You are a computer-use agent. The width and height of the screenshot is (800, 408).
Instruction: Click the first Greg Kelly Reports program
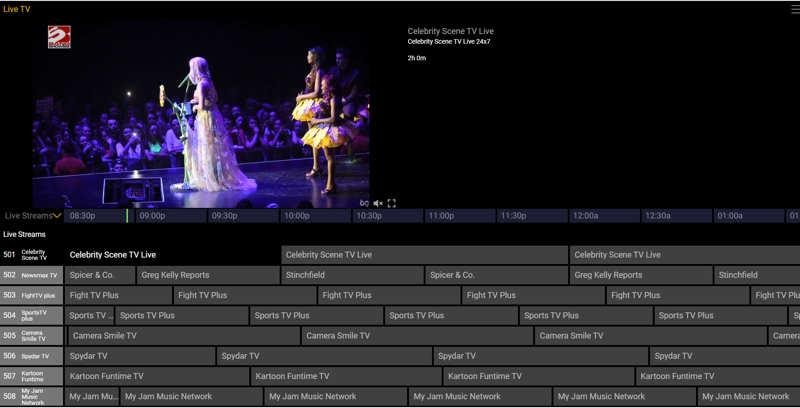pos(207,275)
